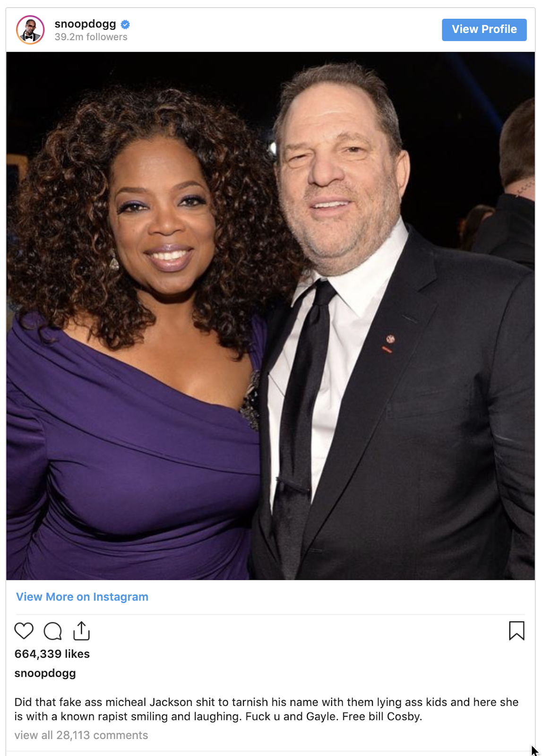Open view all 28,113 comments
Viewport: 542px width, 756px height.
pos(81,735)
